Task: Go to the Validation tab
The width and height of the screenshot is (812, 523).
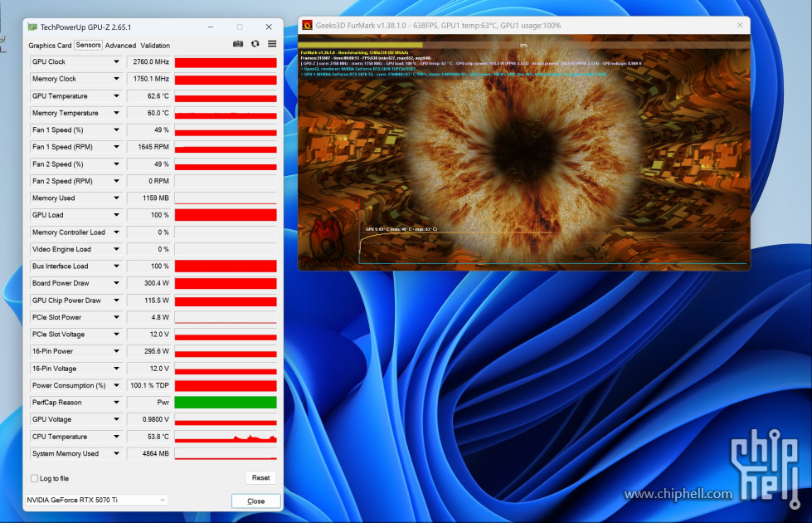Action: coord(155,46)
